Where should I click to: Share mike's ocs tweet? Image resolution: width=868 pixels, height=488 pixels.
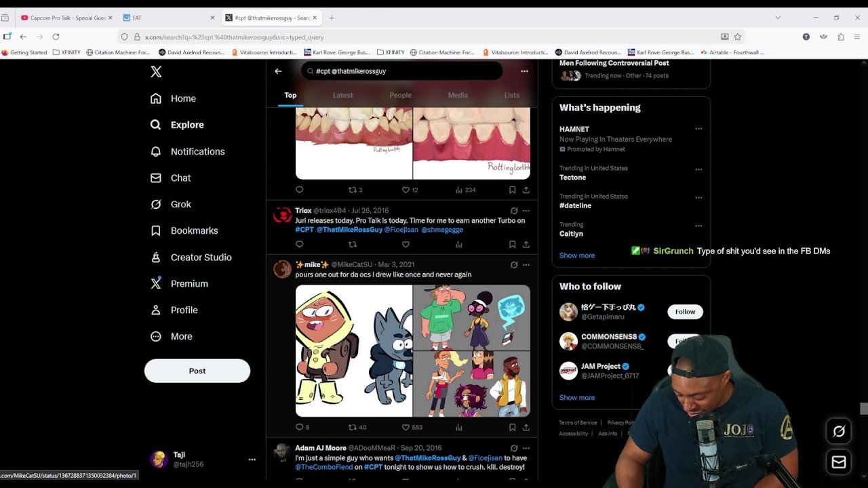(x=526, y=428)
